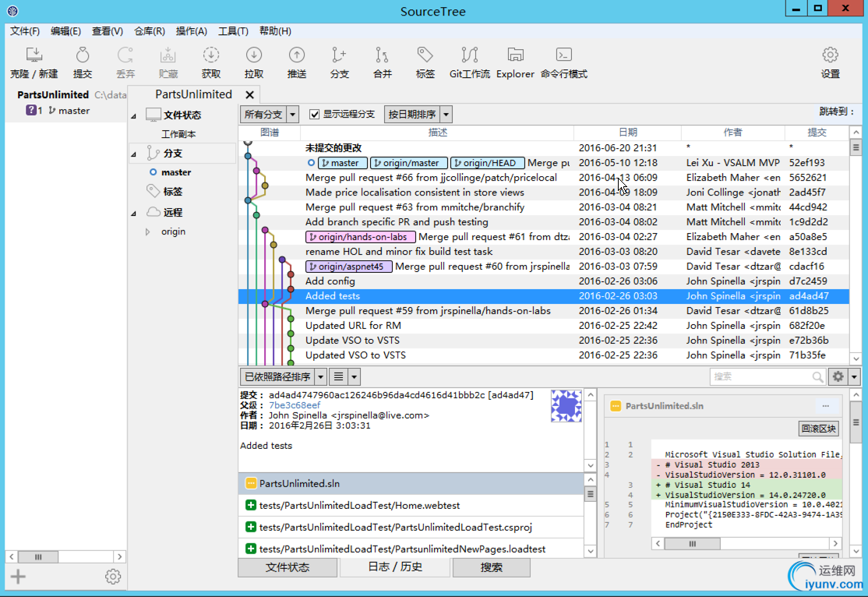Click the origin/aspnet45 branch label
868x597 pixels.
coord(349,267)
